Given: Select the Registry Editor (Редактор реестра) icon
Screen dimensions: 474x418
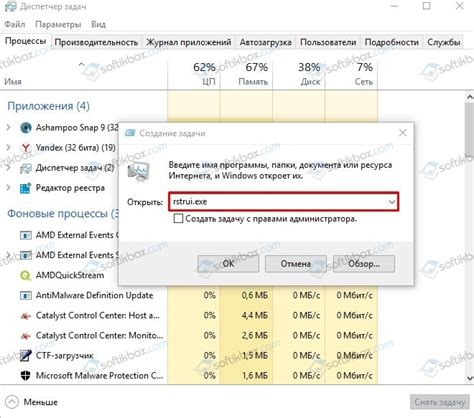Looking at the screenshot, I should [x=26, y=188].
